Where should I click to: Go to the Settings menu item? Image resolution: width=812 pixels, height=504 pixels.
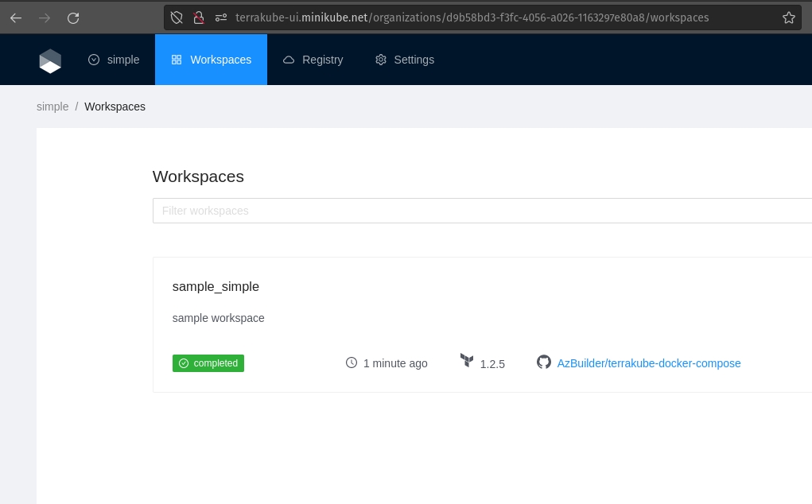pos(405,60)
